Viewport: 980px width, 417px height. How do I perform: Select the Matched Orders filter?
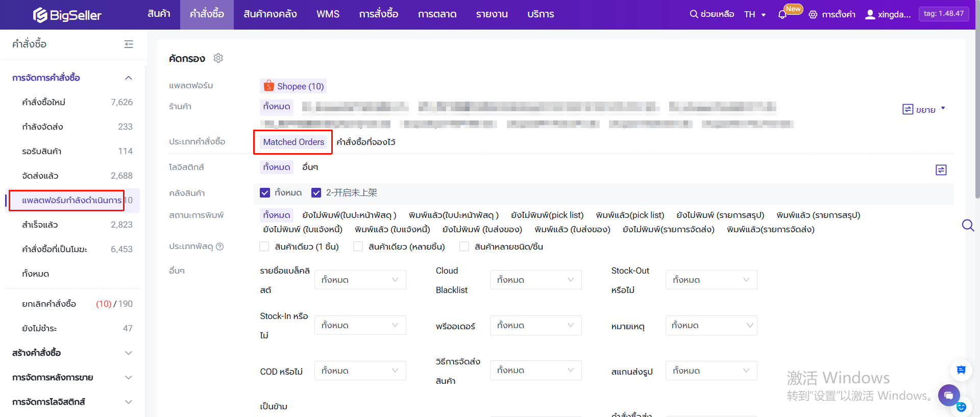[x=293, y=142]
